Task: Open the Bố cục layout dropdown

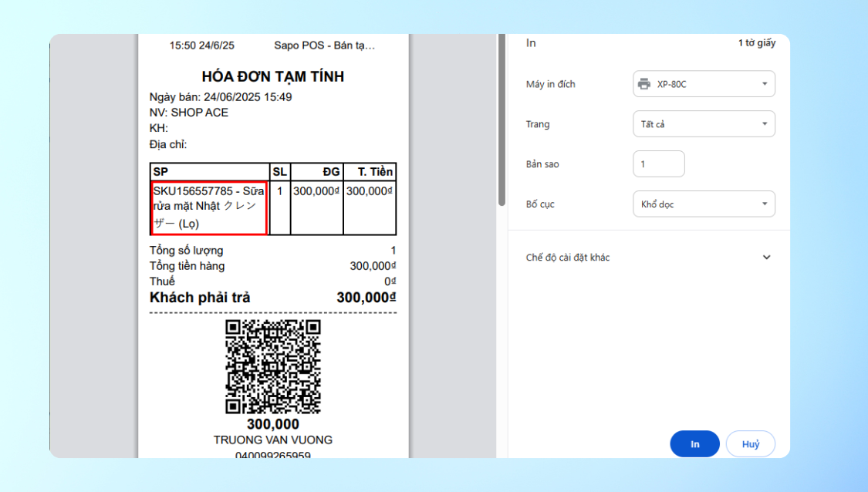Action: tap(704, 204)
